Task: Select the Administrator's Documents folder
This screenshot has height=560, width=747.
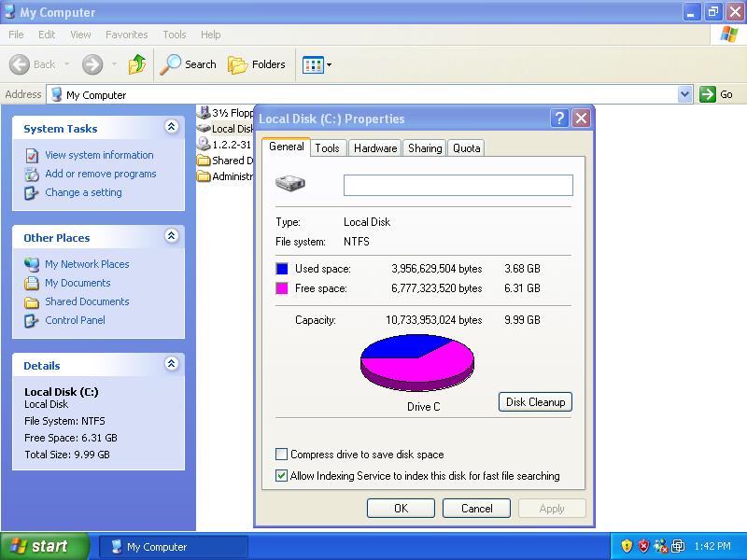Action: 225,176
